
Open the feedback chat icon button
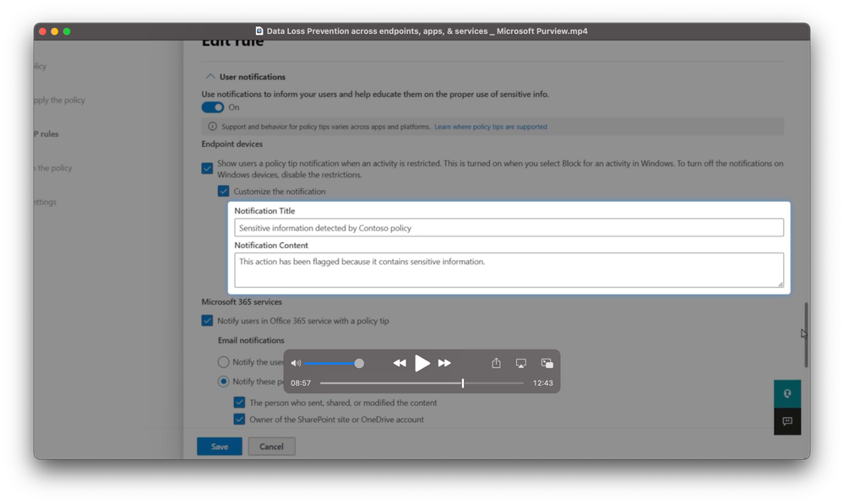click(787, 421)
